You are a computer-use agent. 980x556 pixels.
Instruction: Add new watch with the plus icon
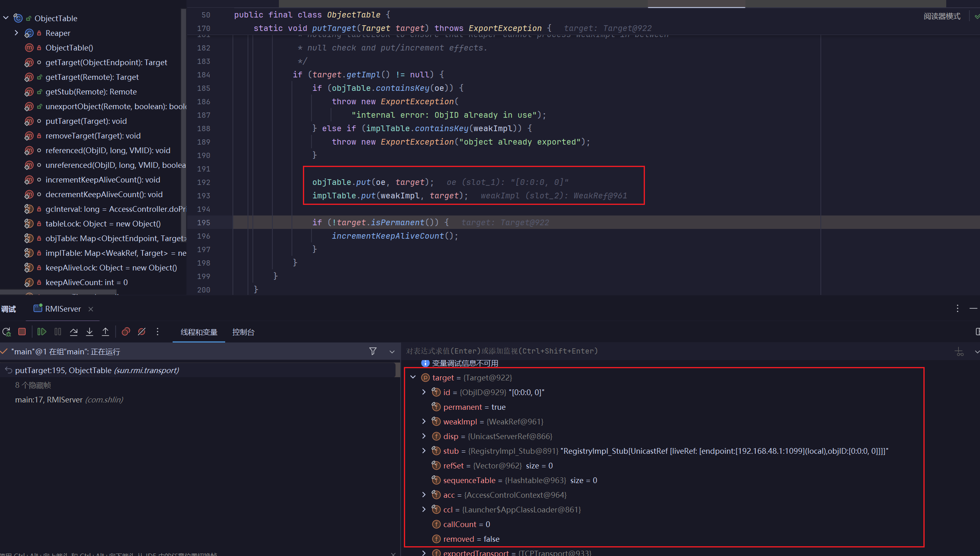point(959,352)
